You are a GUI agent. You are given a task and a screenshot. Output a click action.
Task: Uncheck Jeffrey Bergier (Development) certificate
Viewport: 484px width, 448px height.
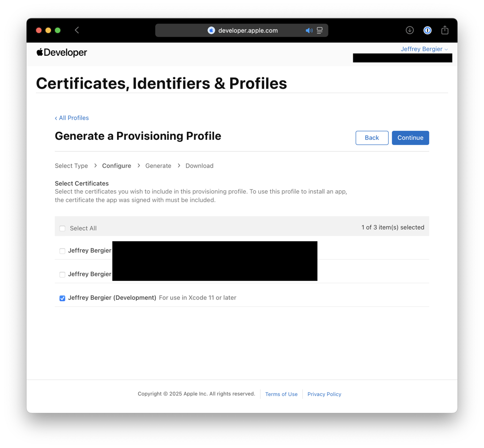pyautogui.click(x=62, y=298)
